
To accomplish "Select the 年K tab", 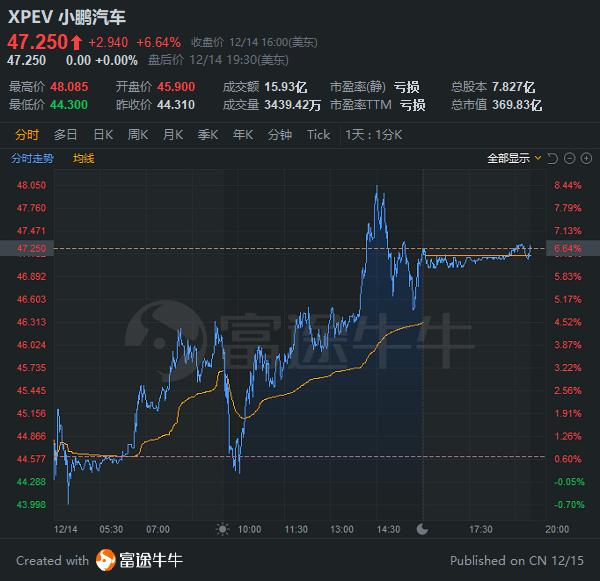I will [243, 135].
